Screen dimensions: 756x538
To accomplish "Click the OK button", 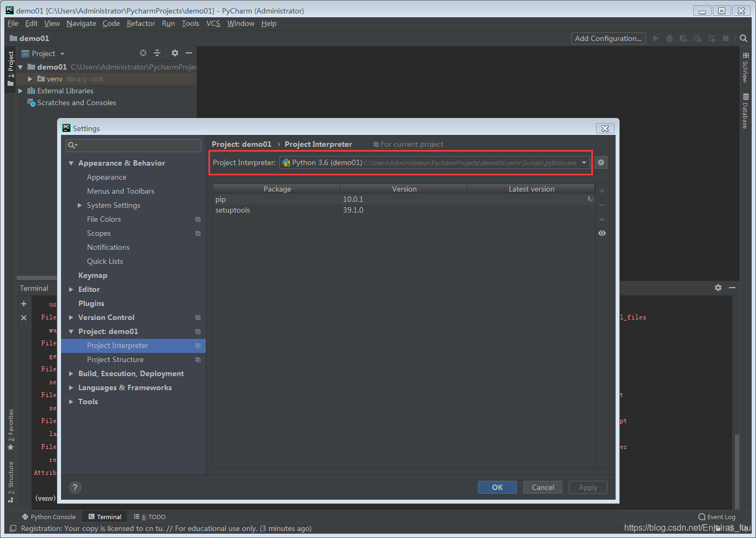I will [497, 487].
